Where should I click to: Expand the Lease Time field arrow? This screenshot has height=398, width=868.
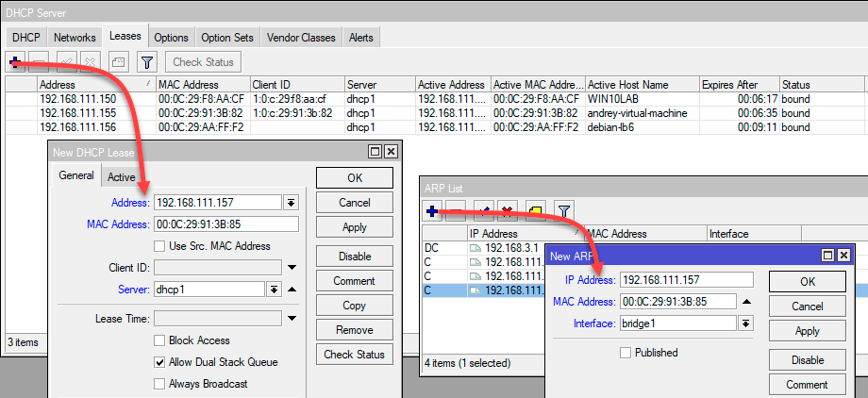[x=292, y=319]
